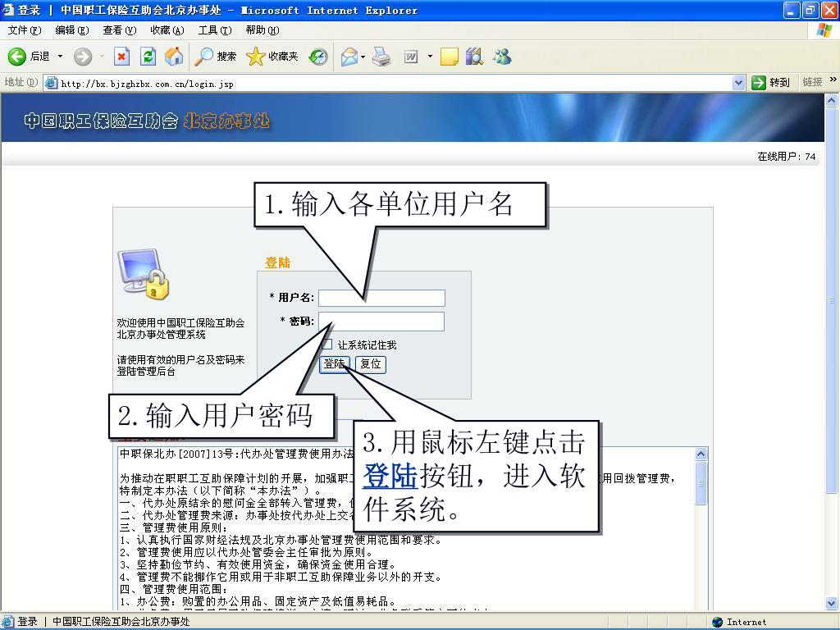Screen dimensions: 840x630
Task: Stop page loading with red X icon
Action: pos(121,57)
